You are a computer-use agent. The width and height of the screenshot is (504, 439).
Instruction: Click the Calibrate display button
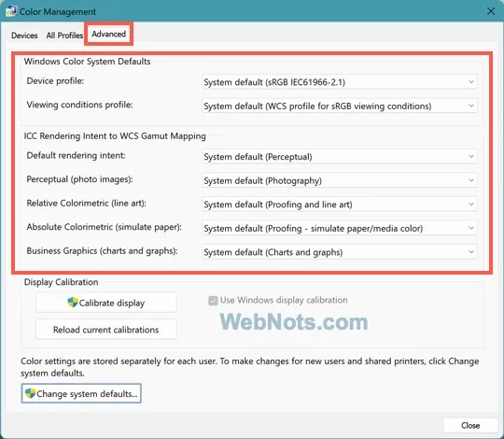(106, 303)
